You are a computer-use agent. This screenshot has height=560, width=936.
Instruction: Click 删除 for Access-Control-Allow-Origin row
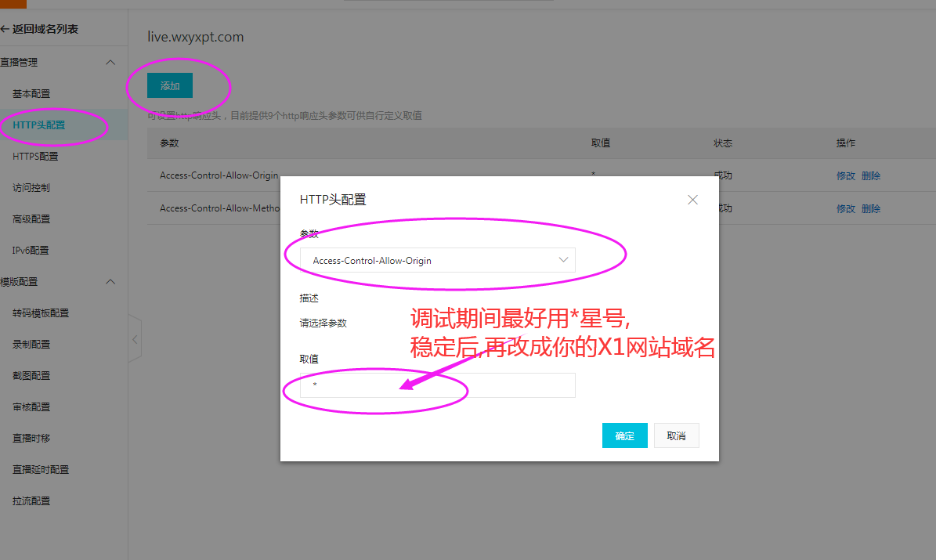[x=871, y=176]
